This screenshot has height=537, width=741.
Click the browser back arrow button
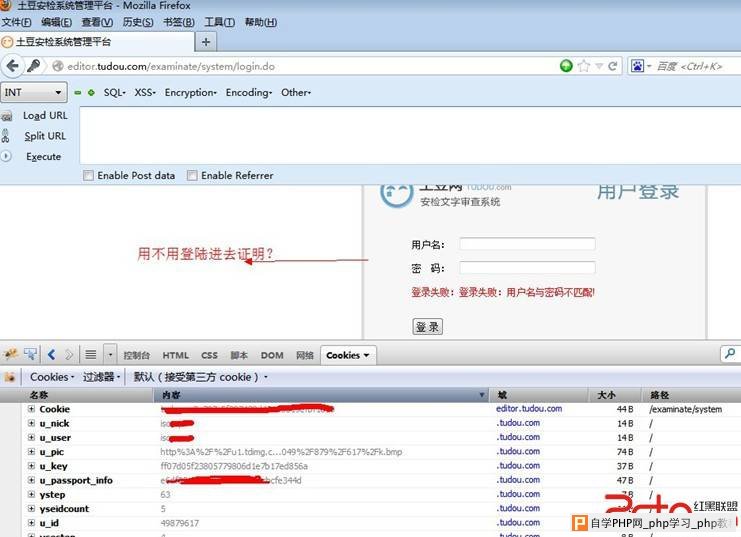12,66
